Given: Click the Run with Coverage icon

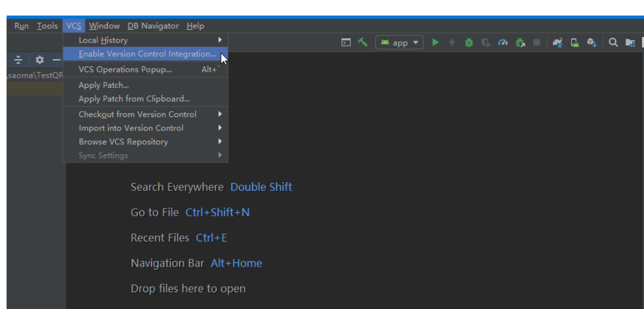Looking at the screenshot, I should tap(486, 42).
